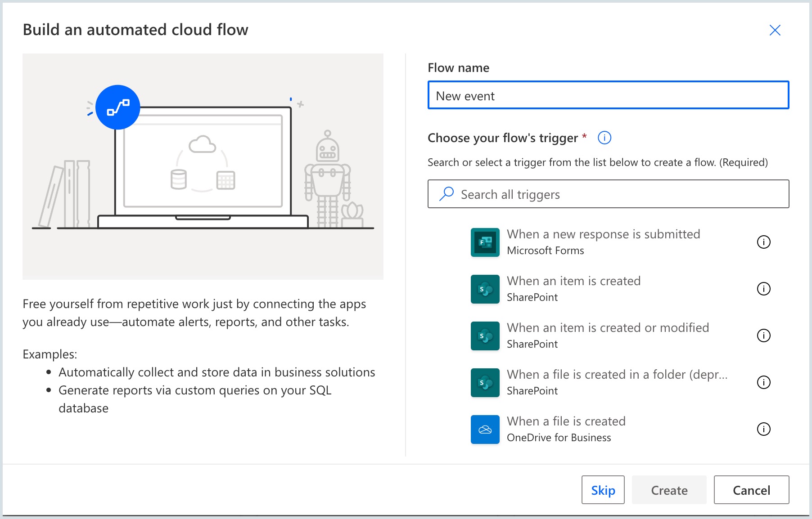This screenshot has width=812, height=519.
Task: Click the Microsoft Forms trigger icon
Action: tap(485, 242)
